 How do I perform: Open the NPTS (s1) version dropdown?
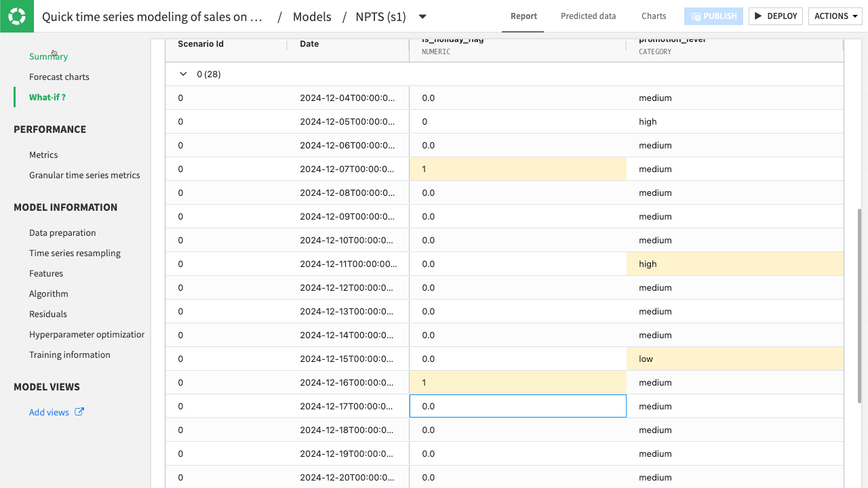pos(422,17)
